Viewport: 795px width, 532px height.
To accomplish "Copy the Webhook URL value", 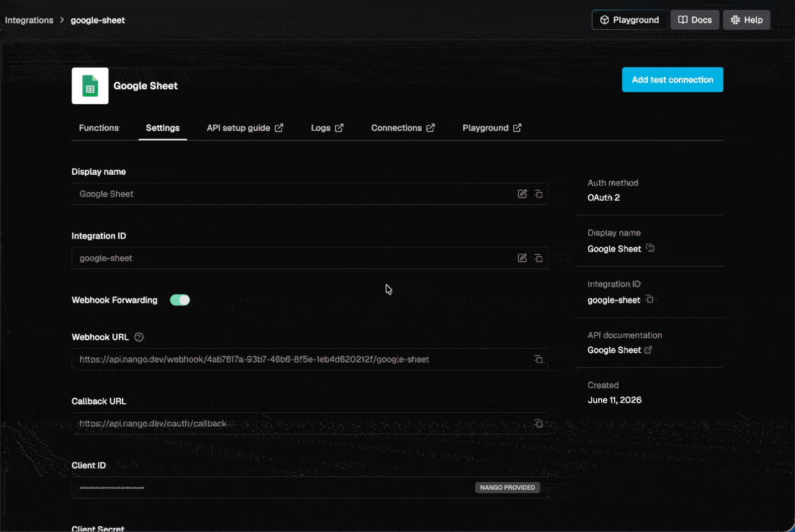I will coord(538,359).
